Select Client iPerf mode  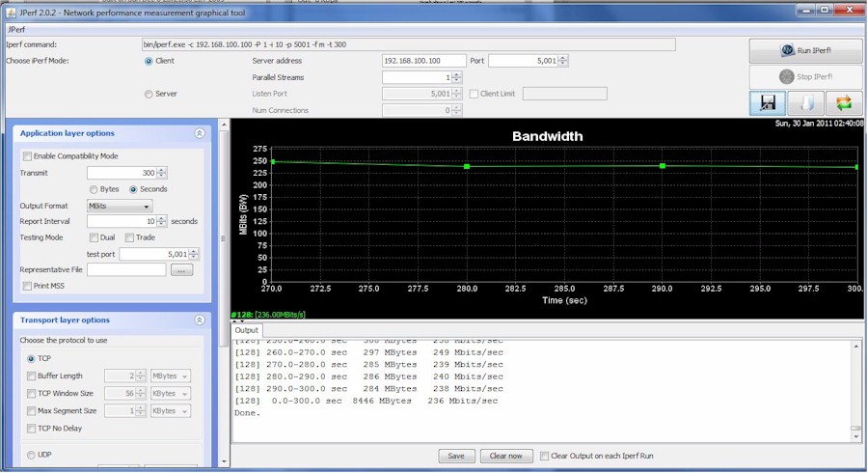coord(149,61)
